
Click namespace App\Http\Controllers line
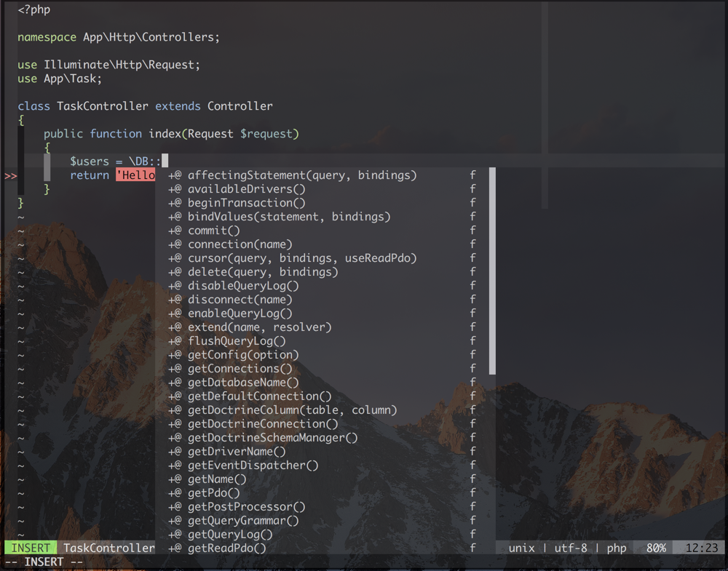pyautogui.click(x=119, y=37)
